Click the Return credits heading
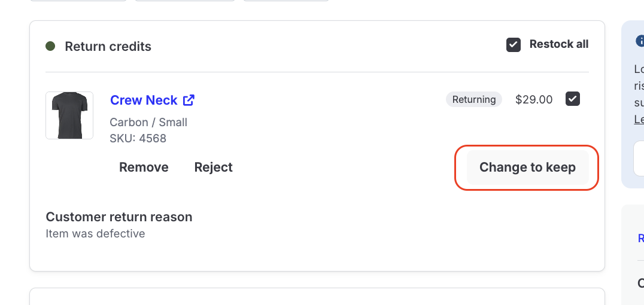This screenshot has height=305, width=644. pyautogui.click(x=108, y=47)
